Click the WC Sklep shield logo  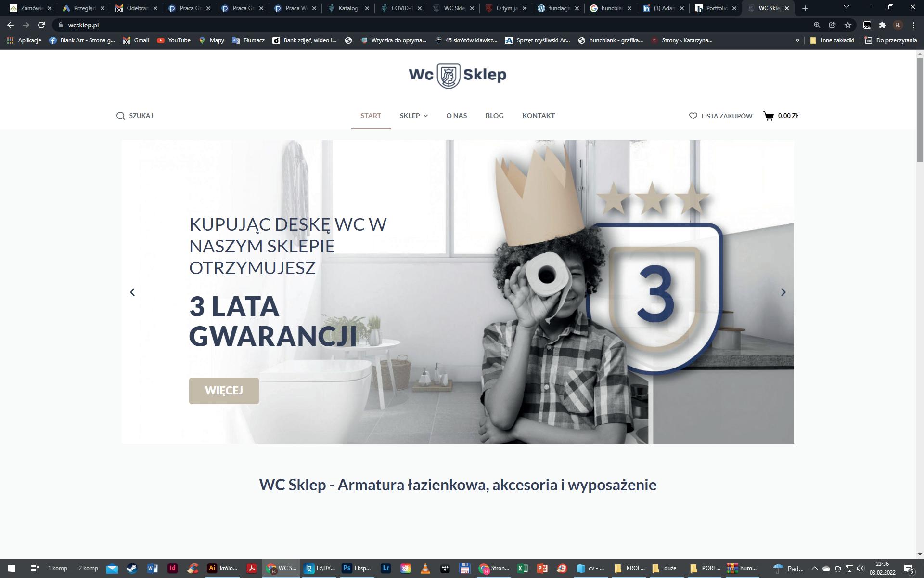click(448, 75)
